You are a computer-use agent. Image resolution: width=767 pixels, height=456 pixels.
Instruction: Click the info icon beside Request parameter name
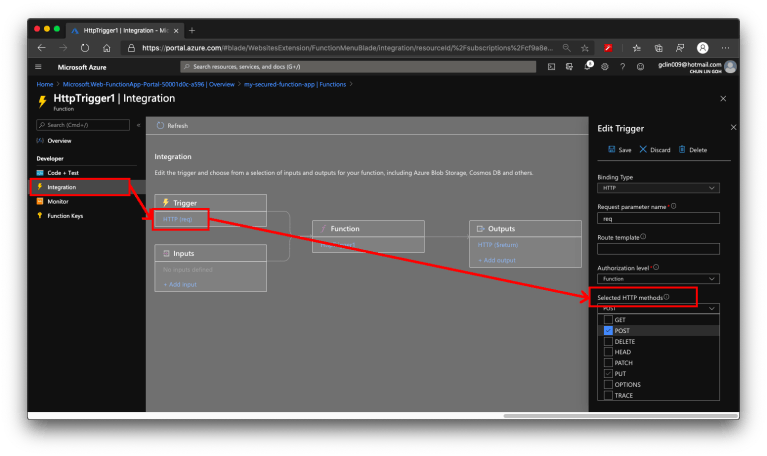(x=674, y=206)
